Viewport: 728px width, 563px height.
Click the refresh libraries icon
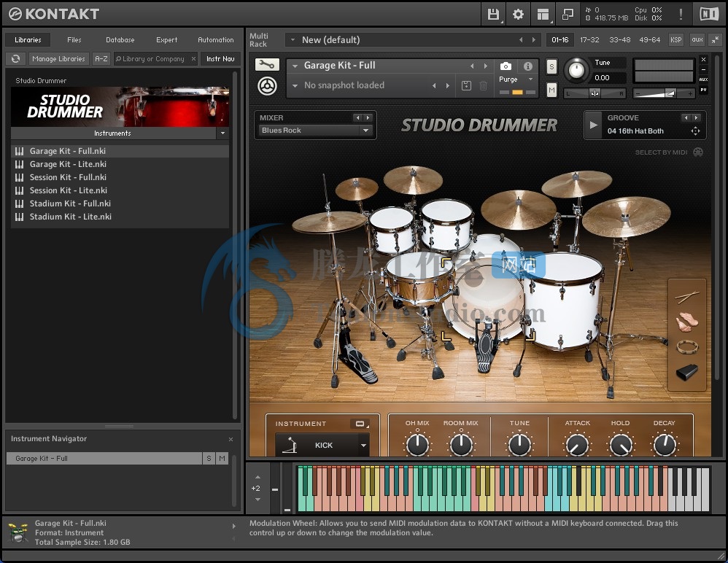point(16,59)
